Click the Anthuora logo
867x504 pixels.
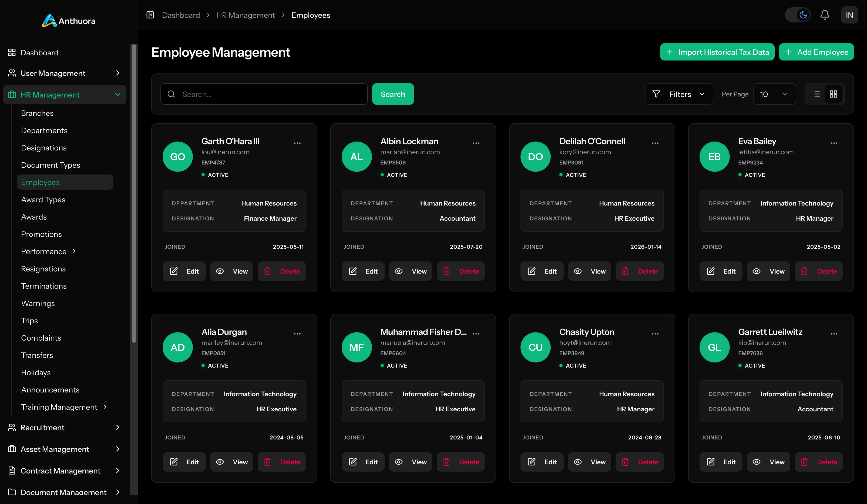click(68, 21)
